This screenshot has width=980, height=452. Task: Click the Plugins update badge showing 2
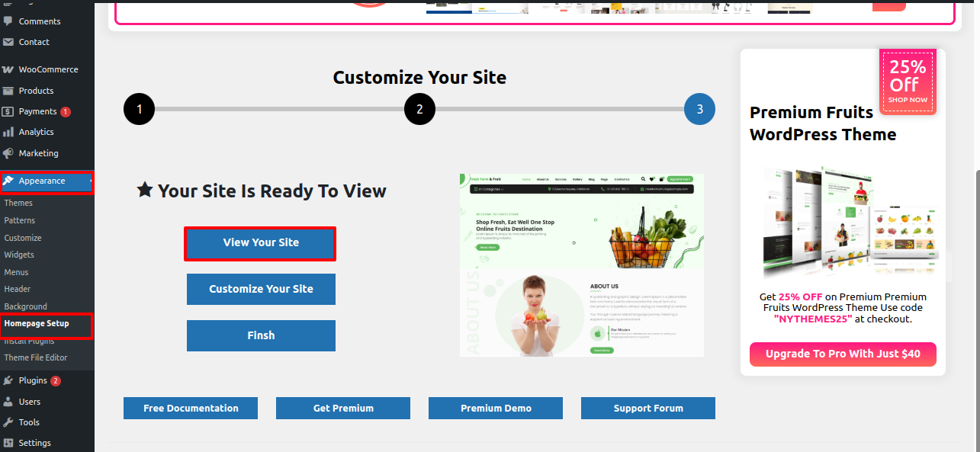tap(56, 381)
